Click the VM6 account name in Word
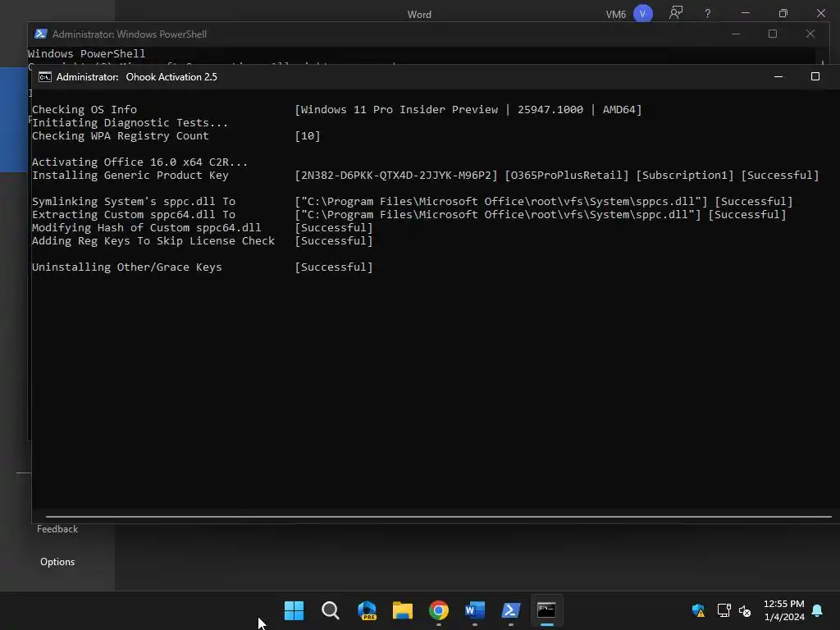Viewport: 840px width, 630px height. pos(615,15)
